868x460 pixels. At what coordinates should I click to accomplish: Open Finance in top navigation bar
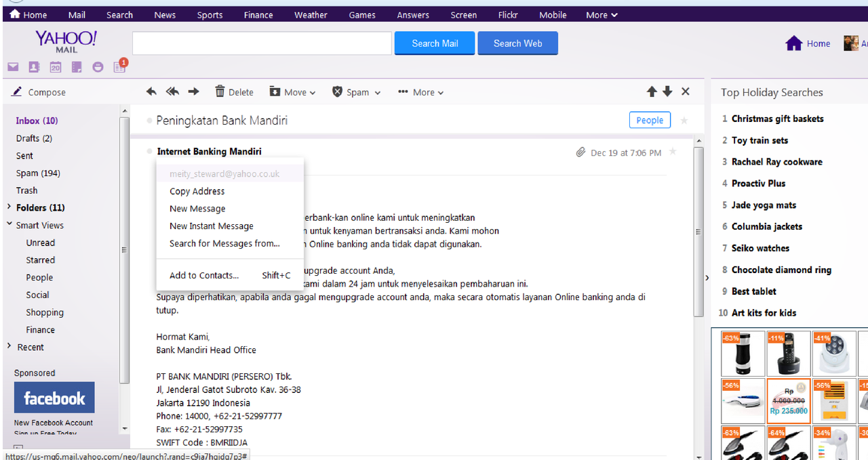click(x=258, y=15)
